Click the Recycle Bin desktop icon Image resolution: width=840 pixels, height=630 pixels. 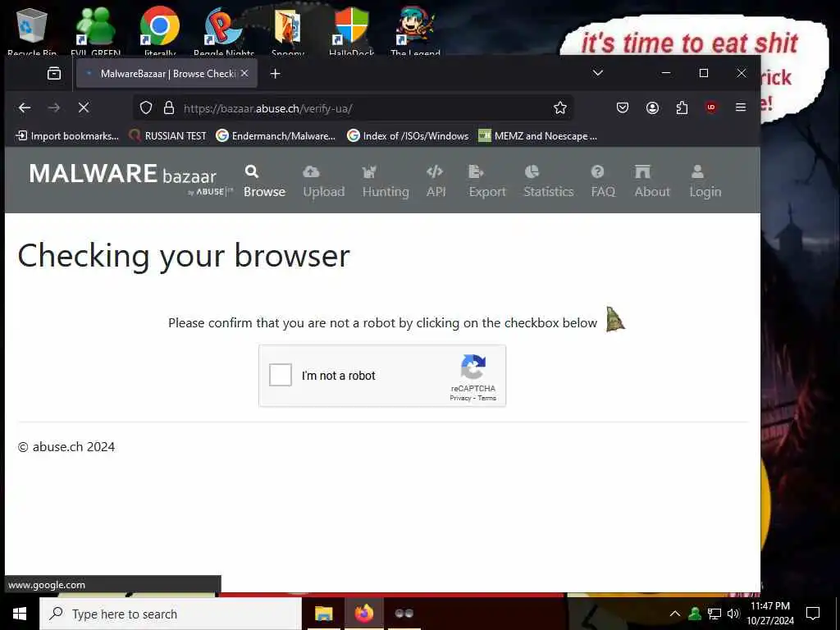[32, 30]
